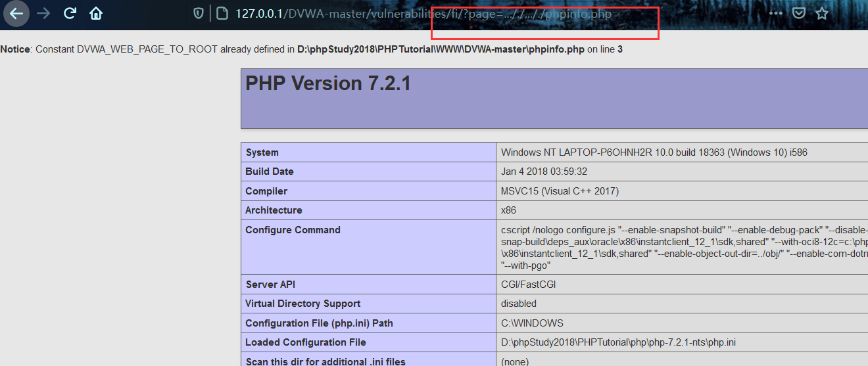Go back to the previous page

click(x=16, y=13)
